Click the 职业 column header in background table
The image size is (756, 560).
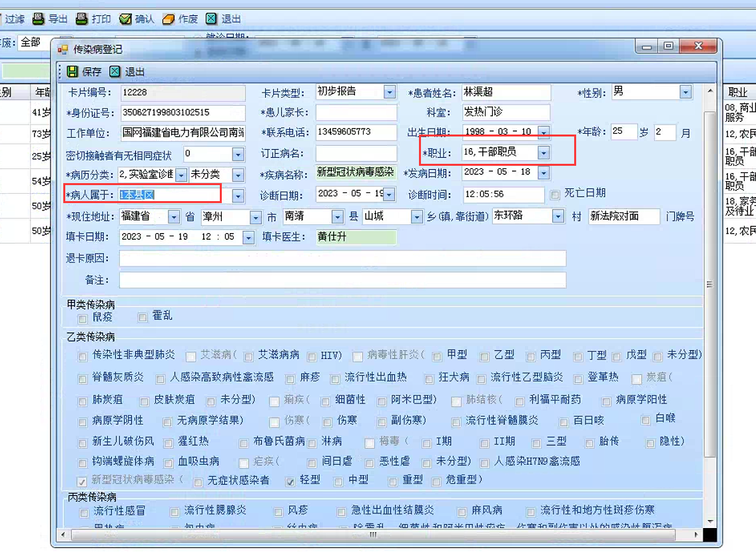(739, 92)
